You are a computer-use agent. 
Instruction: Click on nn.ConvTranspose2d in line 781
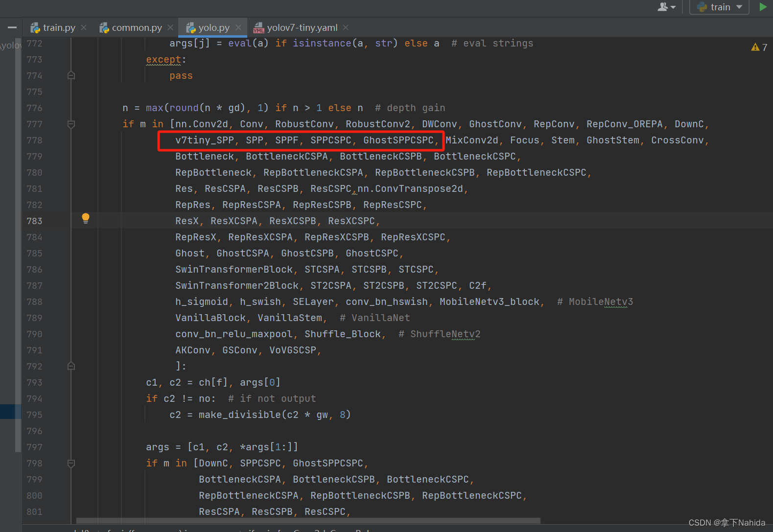410,189
